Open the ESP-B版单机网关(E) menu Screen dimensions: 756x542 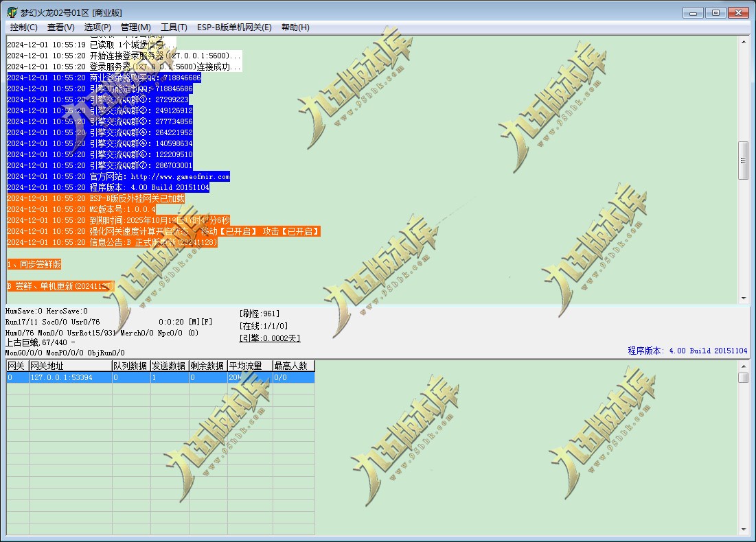(x=234, y=27)
